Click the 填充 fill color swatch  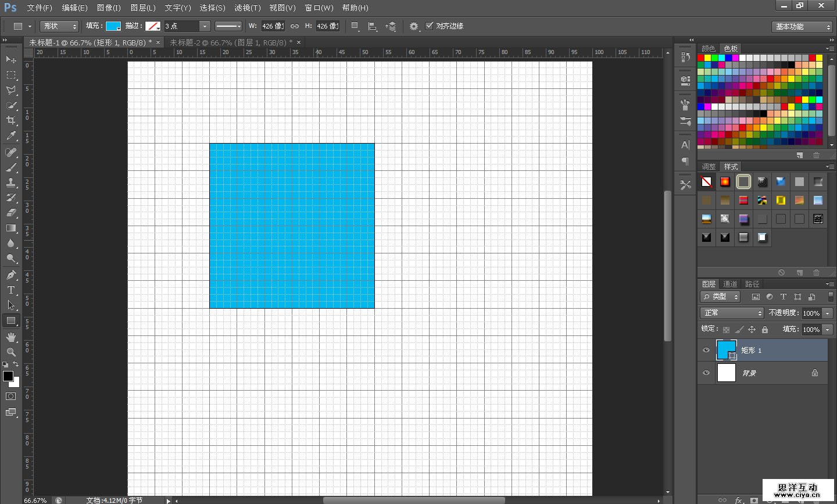(113, 26)
